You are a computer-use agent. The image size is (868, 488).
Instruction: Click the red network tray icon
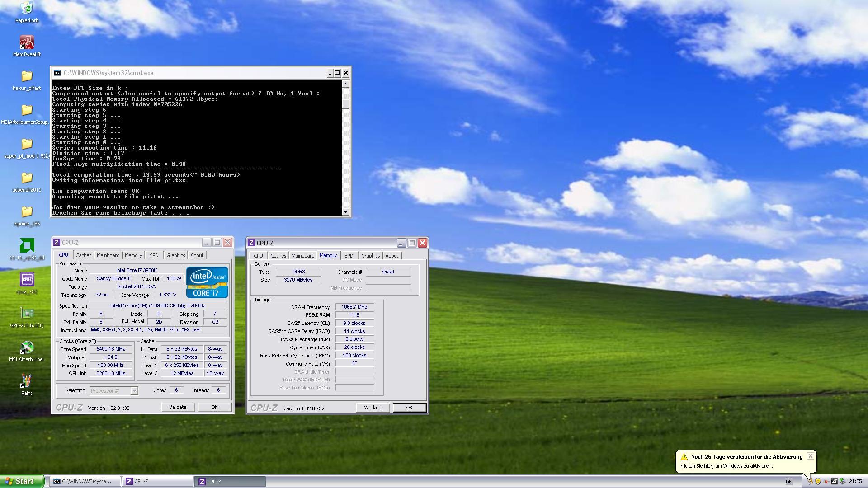[826, 481]
